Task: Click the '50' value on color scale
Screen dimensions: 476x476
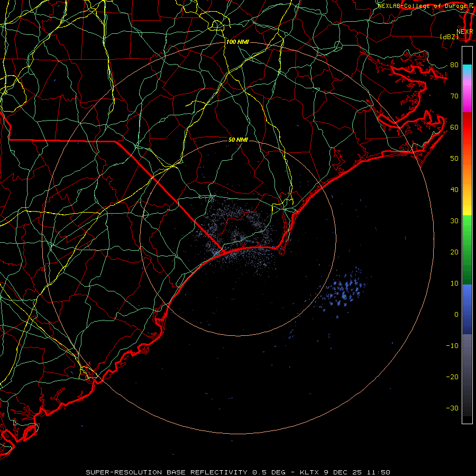Action: click(454, 159)
